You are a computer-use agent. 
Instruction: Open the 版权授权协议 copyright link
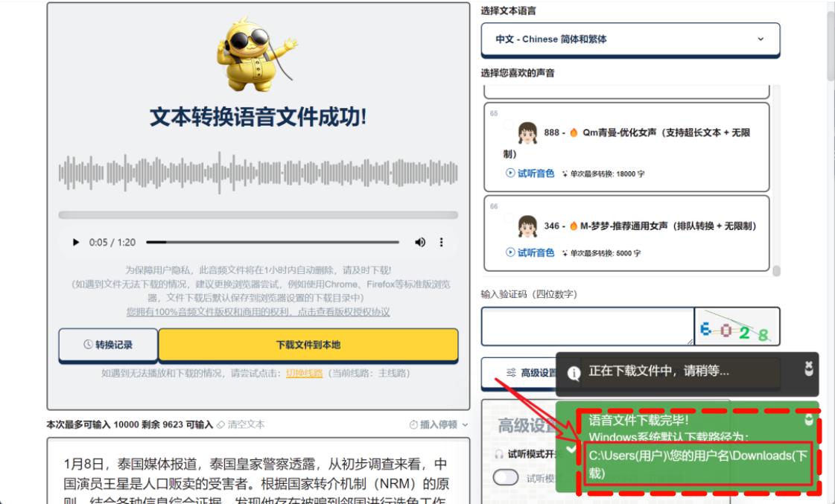258,312
